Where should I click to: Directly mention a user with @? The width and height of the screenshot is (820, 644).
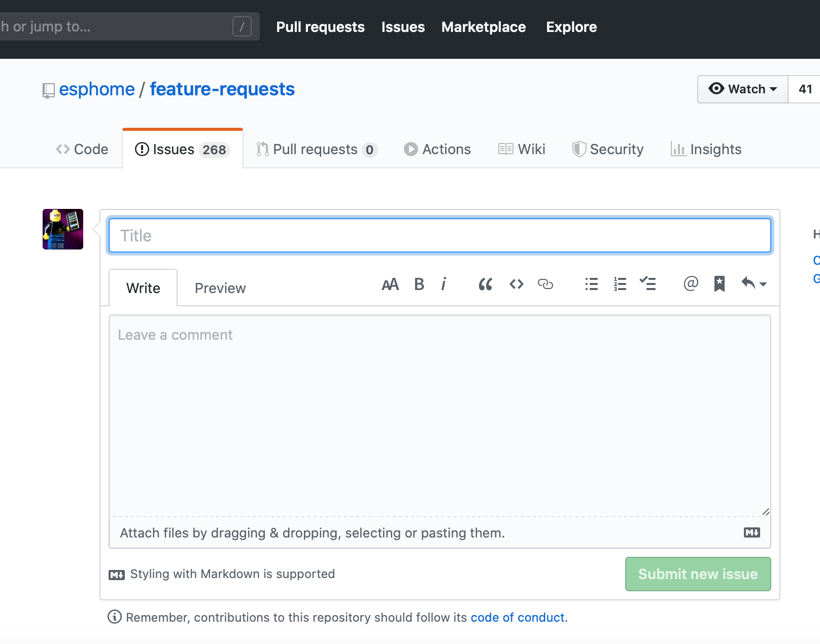coord(690,284)
